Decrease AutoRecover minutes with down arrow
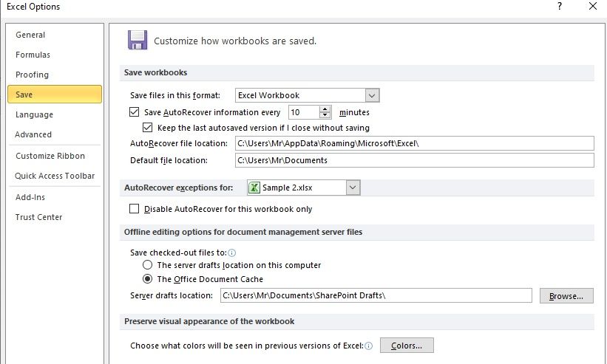The image size is (607, 364). click(325, 115)
